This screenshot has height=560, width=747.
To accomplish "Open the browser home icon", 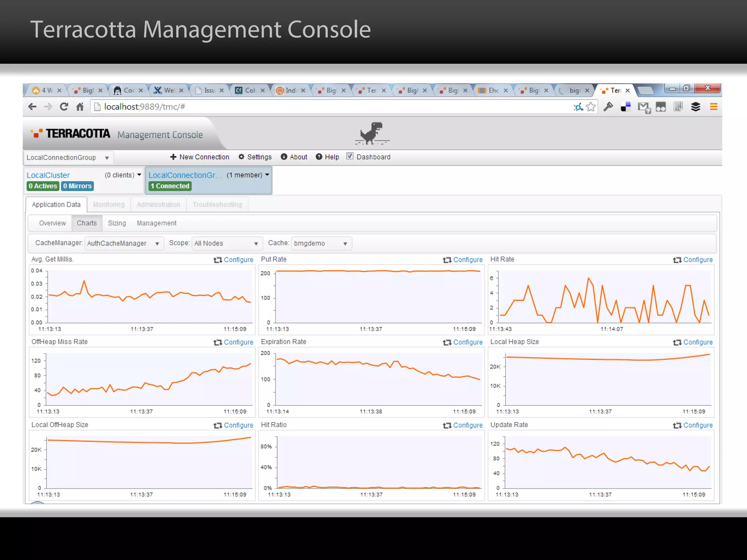I will click(80, 107).
